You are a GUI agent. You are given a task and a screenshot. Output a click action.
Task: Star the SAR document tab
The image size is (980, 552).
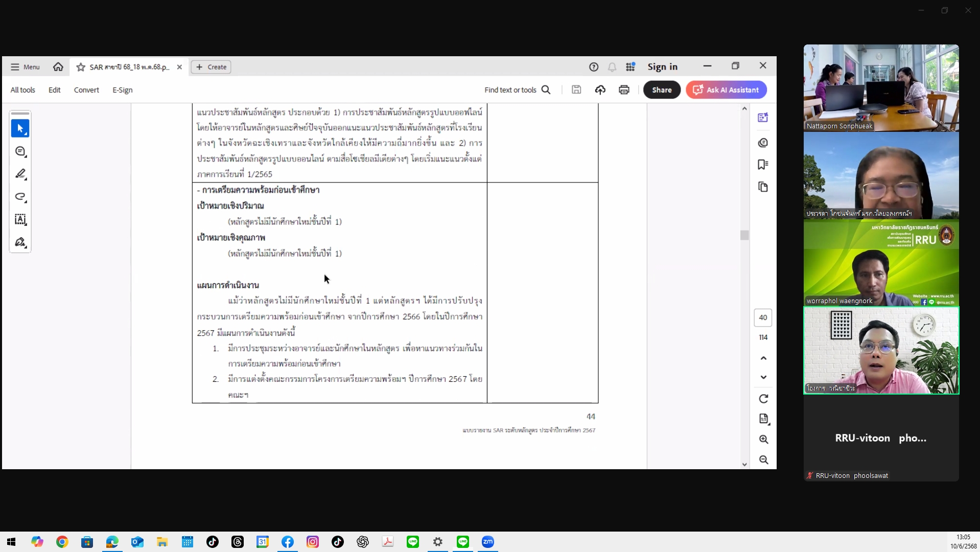click(x=81, y=67)
